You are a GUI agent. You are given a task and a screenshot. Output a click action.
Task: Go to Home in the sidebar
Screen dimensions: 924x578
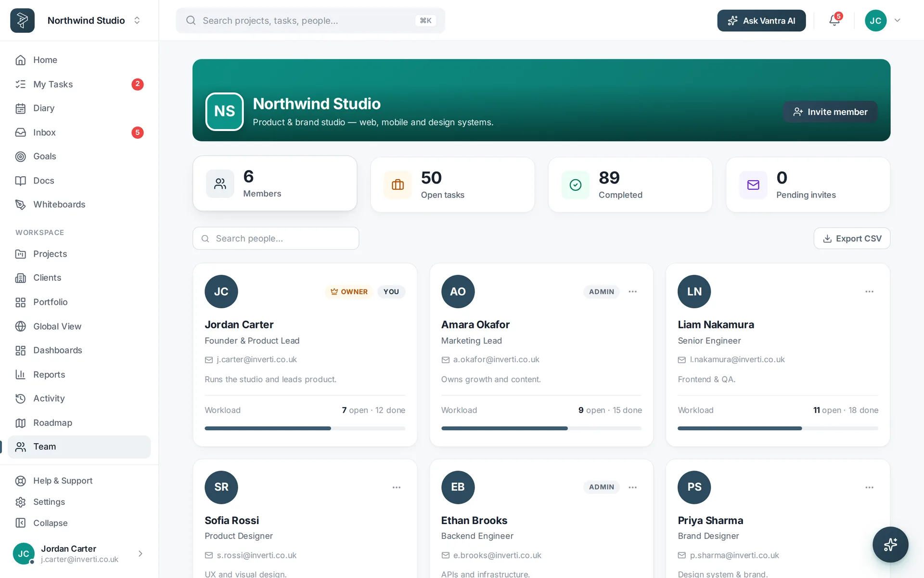tap(79, 60)
